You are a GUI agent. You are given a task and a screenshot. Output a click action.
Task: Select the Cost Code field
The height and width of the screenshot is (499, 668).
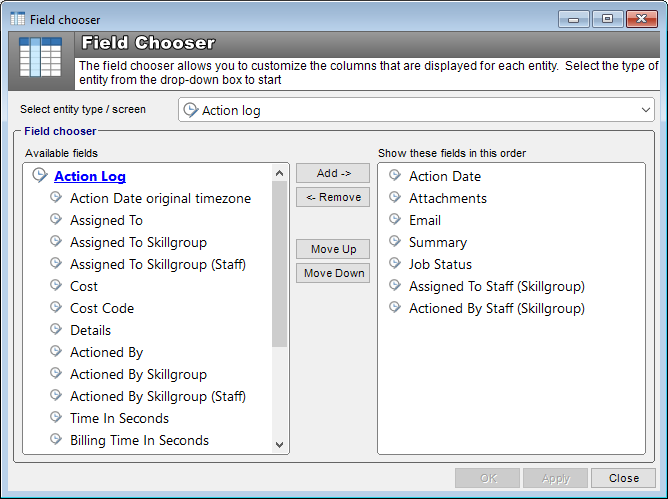click(102, 309)
